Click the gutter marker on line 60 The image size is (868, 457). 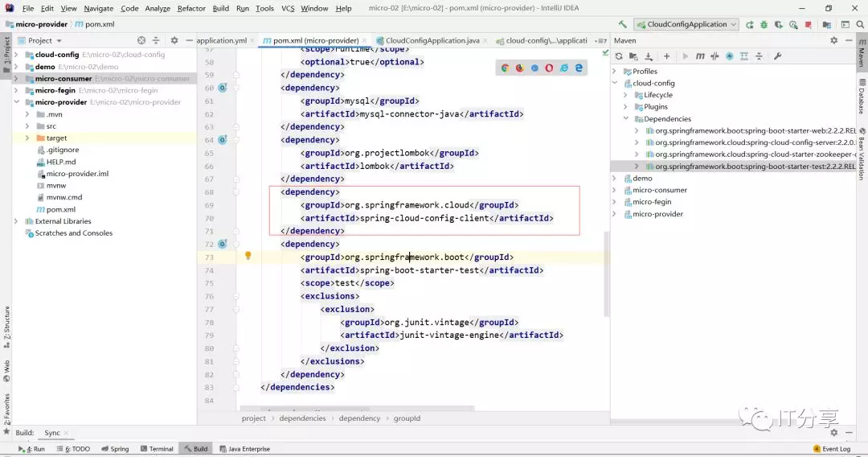tap(223, 88)
